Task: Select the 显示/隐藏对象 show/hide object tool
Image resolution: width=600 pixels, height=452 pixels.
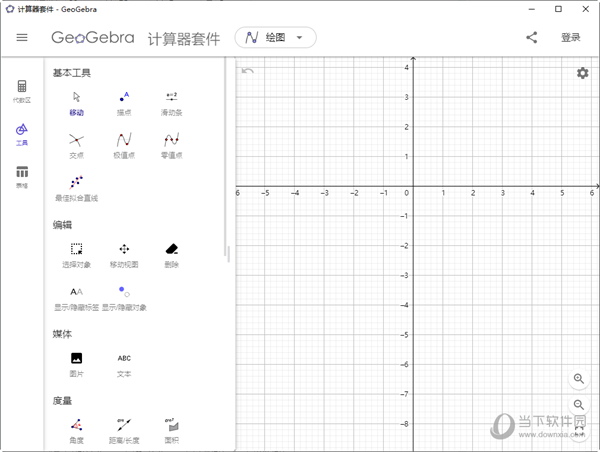Action: pos(124,299)
